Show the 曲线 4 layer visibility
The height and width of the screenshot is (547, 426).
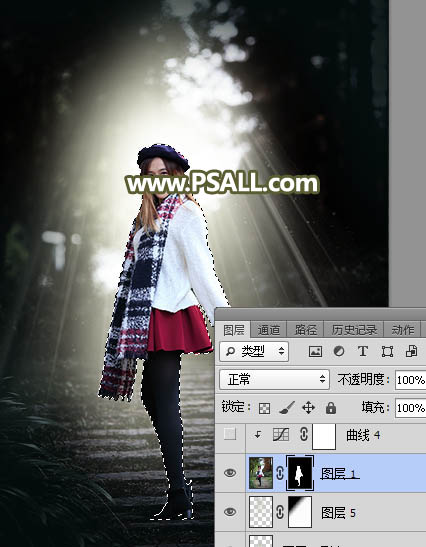pyautogui.click(x=230, y=434)
